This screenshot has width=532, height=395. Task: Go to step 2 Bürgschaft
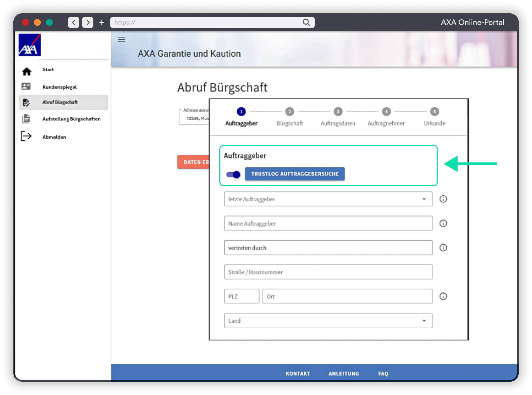(290, 112)
